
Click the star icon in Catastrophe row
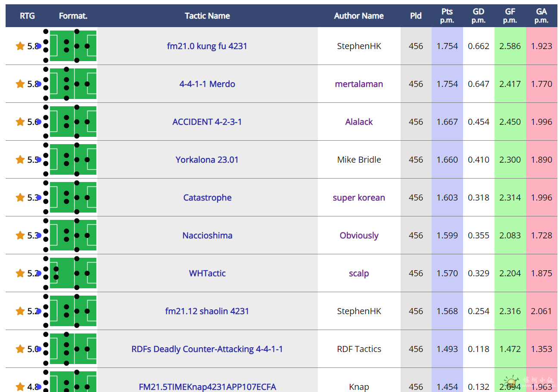(20, 198)
